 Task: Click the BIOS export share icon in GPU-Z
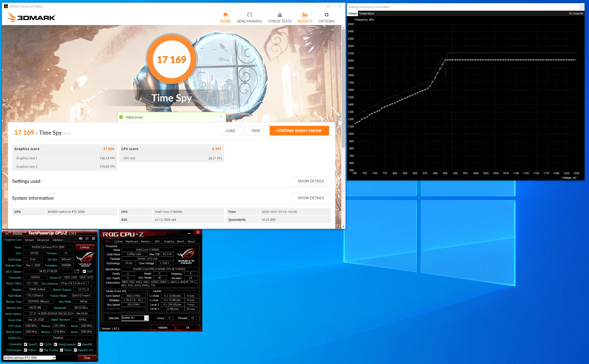(x=77, y=271)
